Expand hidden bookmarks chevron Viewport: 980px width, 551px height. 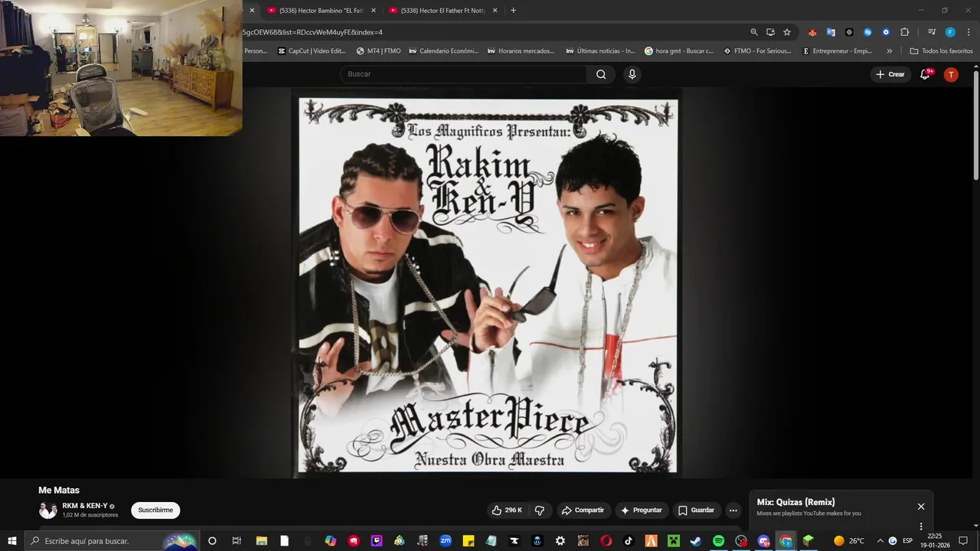pos(889,51)
